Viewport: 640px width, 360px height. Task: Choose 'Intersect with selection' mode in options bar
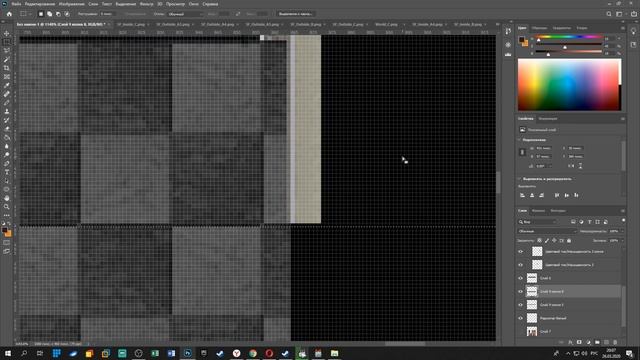(67, 14)
